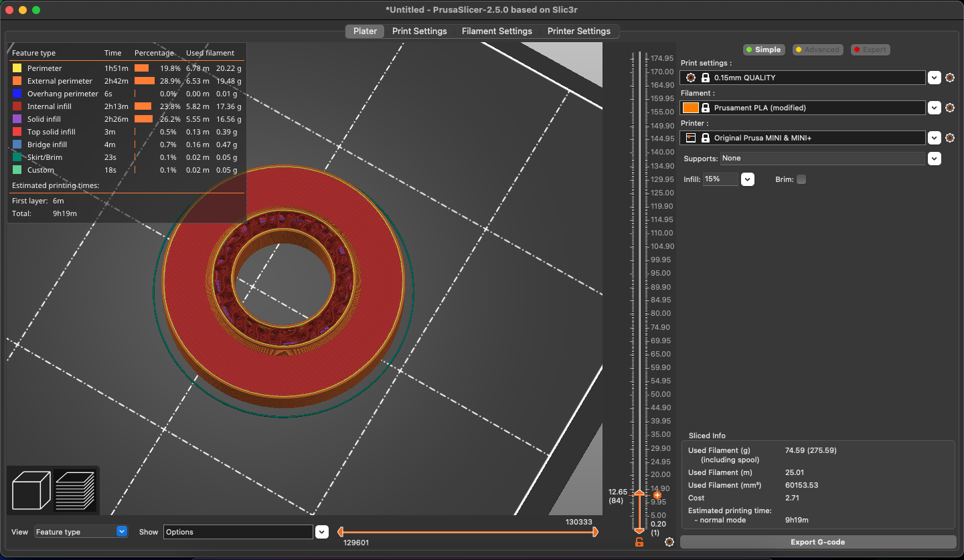Switch to Expert mode

pyautogui.click(x=870, y=50)
